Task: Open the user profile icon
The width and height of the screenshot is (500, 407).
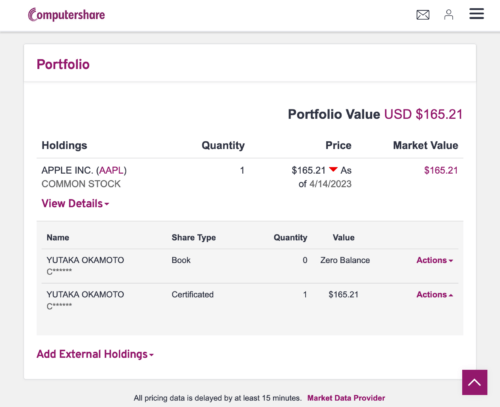Action: click(x=448, y=15)
